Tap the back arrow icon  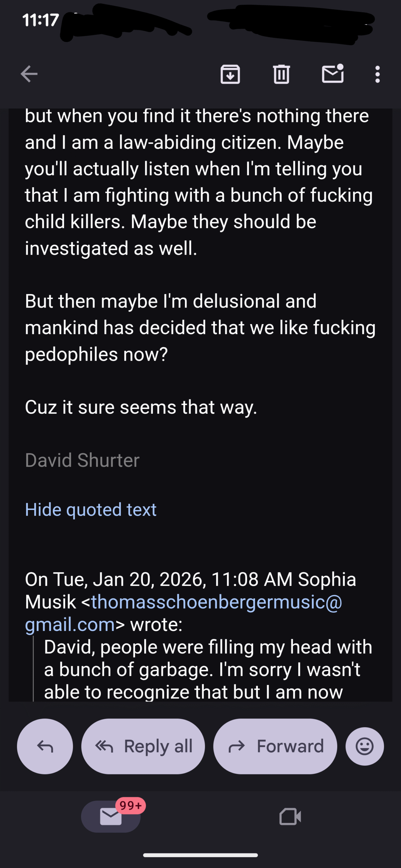coord(29,74)
